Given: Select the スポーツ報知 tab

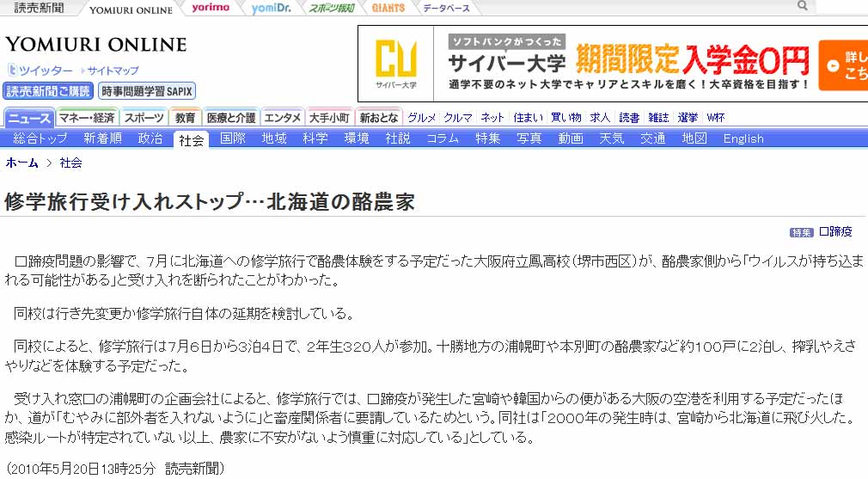Looking at the screenshot, I should point(331,8).
